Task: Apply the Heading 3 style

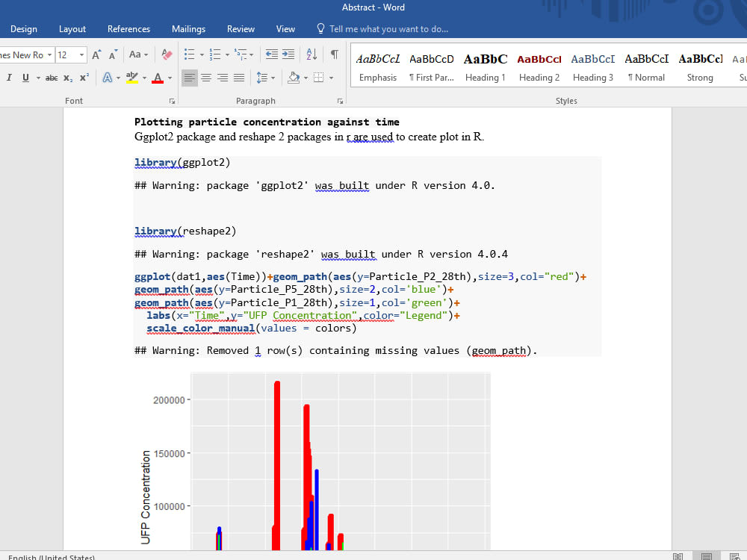Action: 593,67
